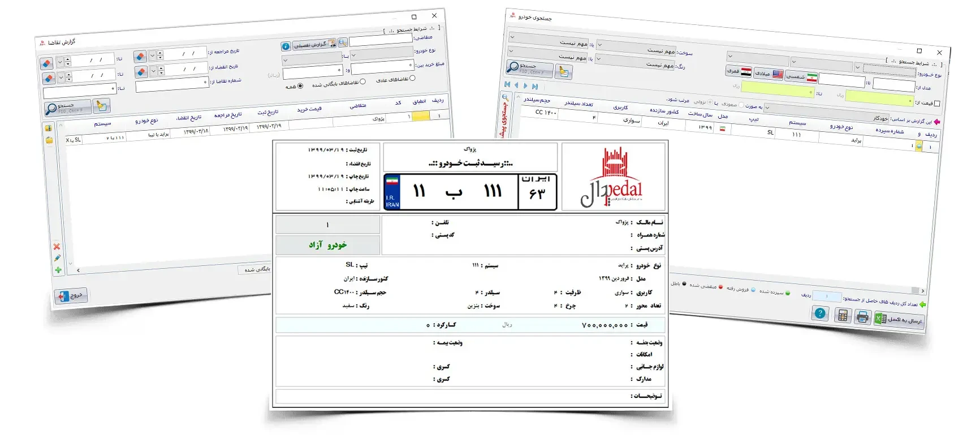This screenshot has width=980, height=443.
Task: Select the شمسی calendar button
Action: pos(801,76)
